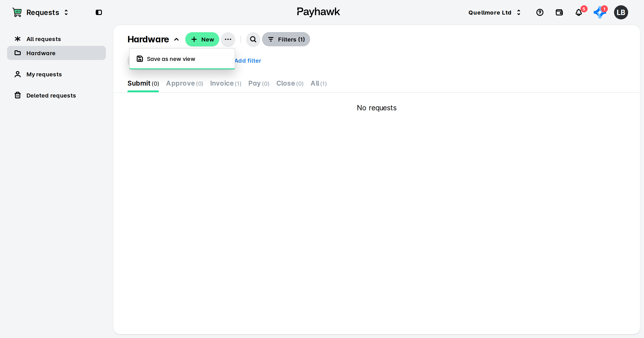This screenshot has height=338, width=644.
Task: Open notifications bell with 5 badge
Action: pos(579,12)
